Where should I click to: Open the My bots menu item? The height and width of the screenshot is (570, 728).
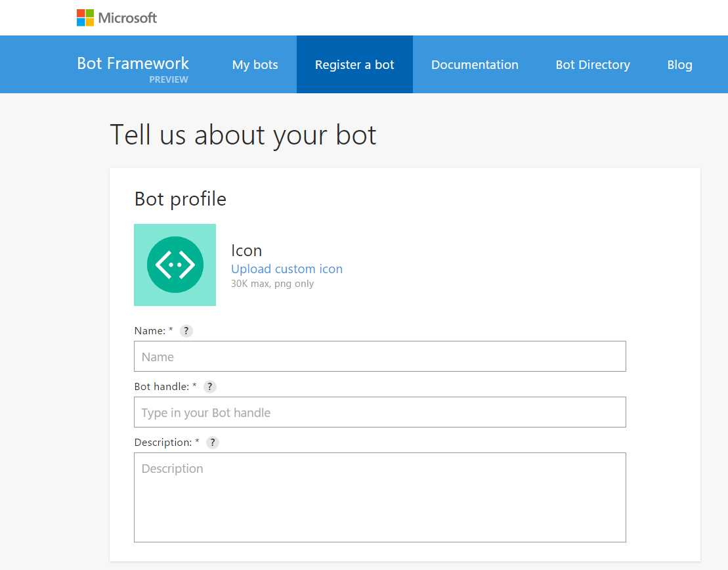point(255,64)
